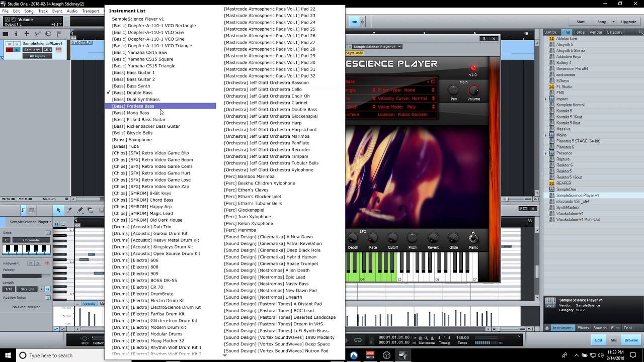Screen dimensions: 644x362
Task: Toggle the SampleScience power LED
Action: 473,67
